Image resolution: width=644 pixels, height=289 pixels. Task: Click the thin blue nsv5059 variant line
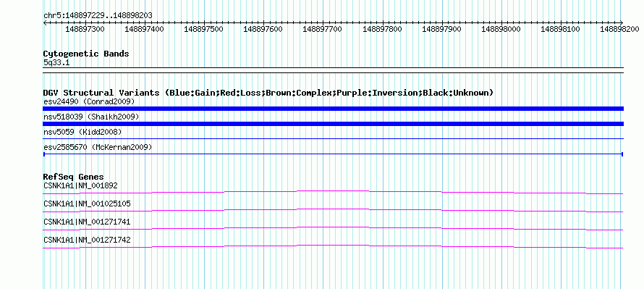[333, 139]
